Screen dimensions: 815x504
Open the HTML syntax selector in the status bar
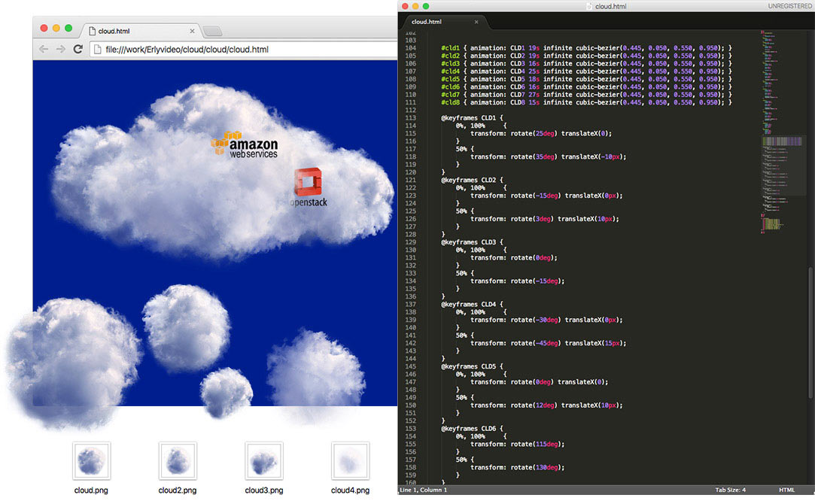click(x=786, y=490)
